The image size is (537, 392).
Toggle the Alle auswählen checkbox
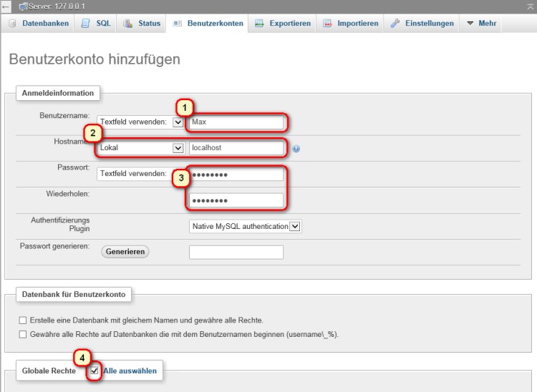(95, 371)
